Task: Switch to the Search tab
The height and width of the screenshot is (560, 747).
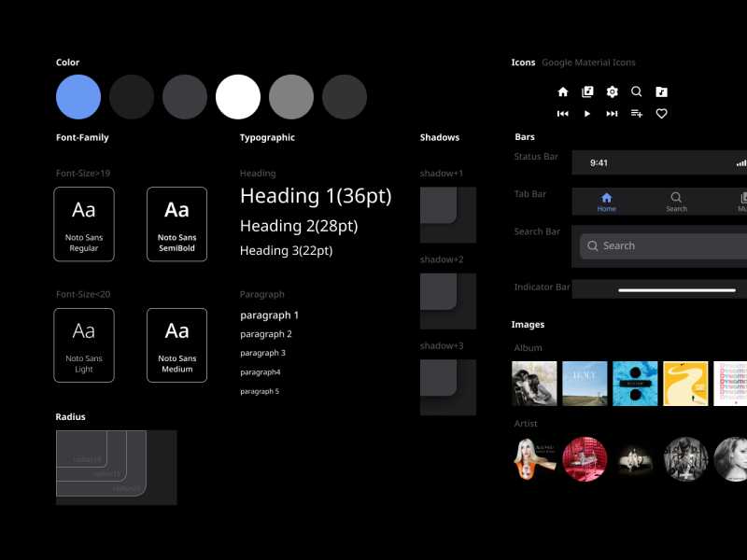Action: (x=676, y=202)
